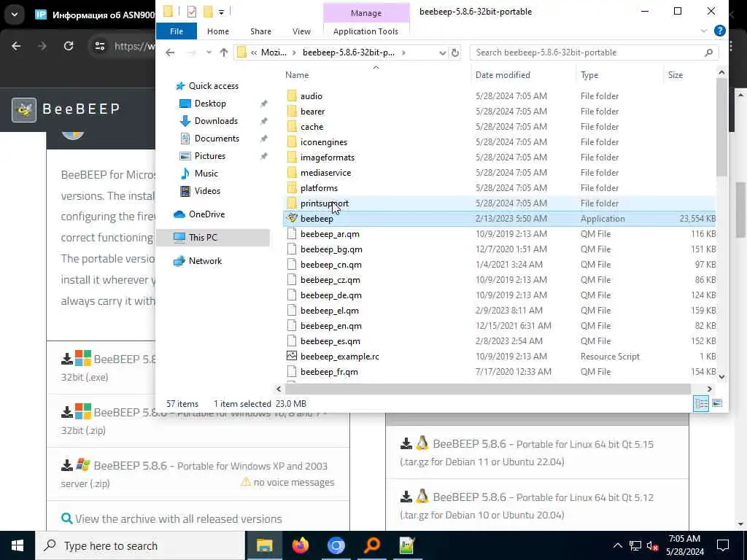Viewport: 747px width, 560px height.
Task: Open the View ribbon tab
Action: [301, 31]
